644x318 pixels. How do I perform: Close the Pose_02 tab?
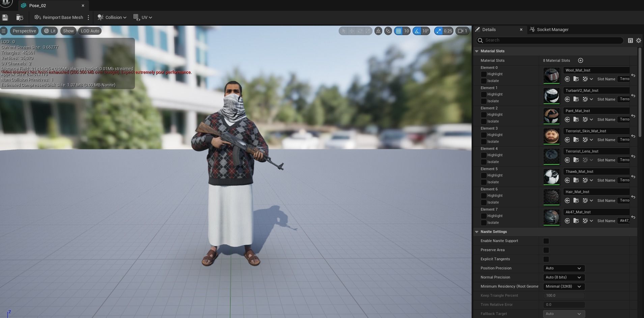pos(83,5)
